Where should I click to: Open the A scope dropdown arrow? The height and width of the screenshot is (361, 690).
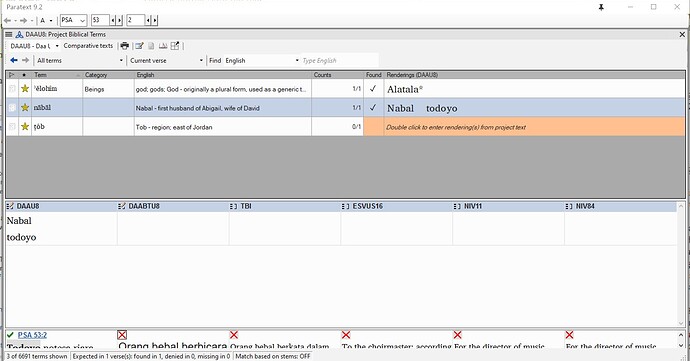[x=51, y=20]
